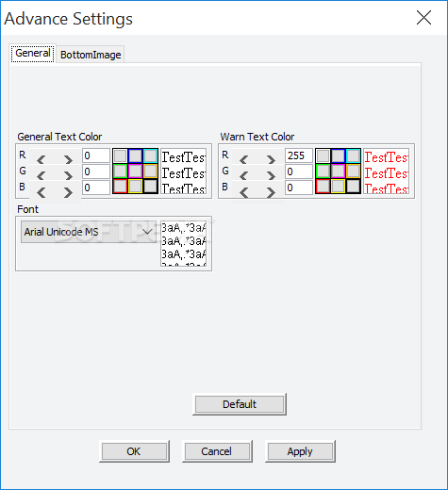Increase G value in Warn Text Color
The width and height of the screenshot is (448, 490).
point(271,175)
